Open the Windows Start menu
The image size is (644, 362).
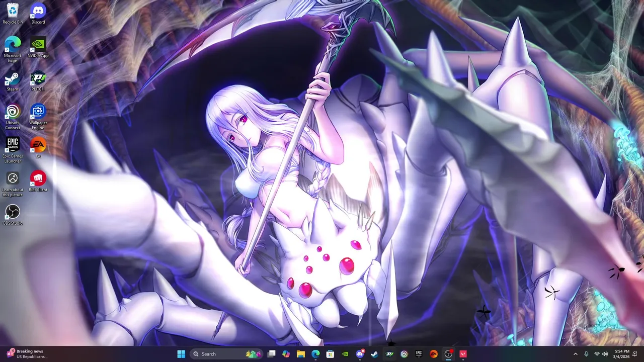click(181, 354)
